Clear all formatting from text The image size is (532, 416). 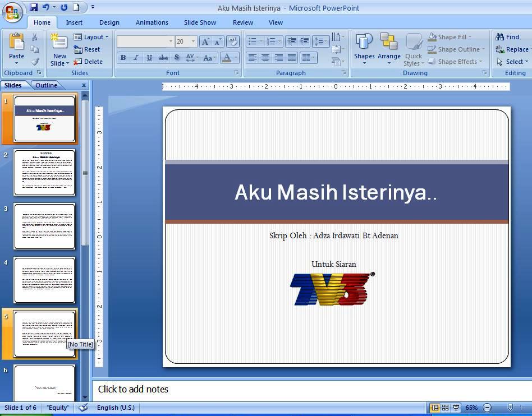[x=232, y=41]
